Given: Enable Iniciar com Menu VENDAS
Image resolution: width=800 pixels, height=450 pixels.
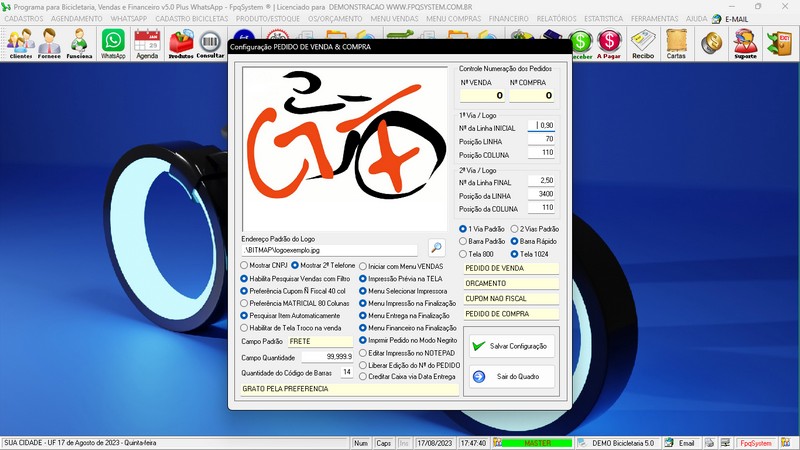Looking at the screenshot, I should point(364,265).
